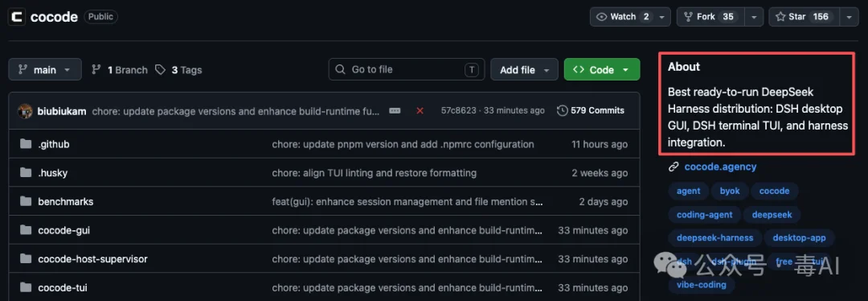Open the .husky folder
This screenshot has height=301, width=868.
tap(52, 173)
